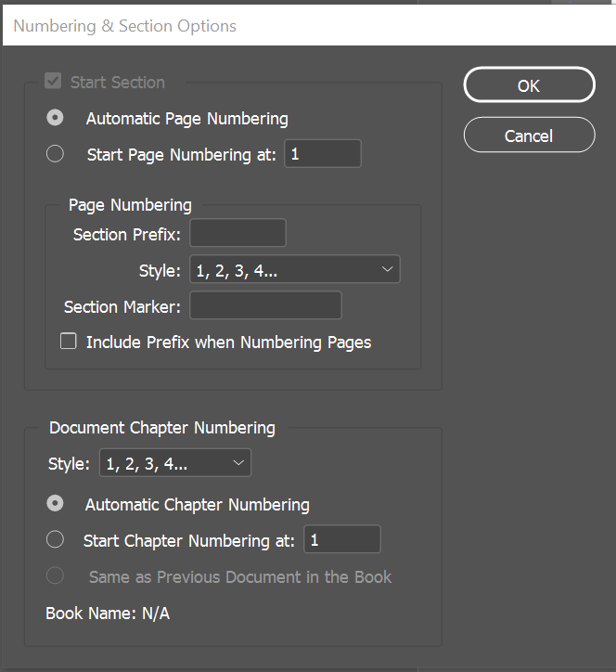Select Same as Previous Document in the Book

(55, 575)
